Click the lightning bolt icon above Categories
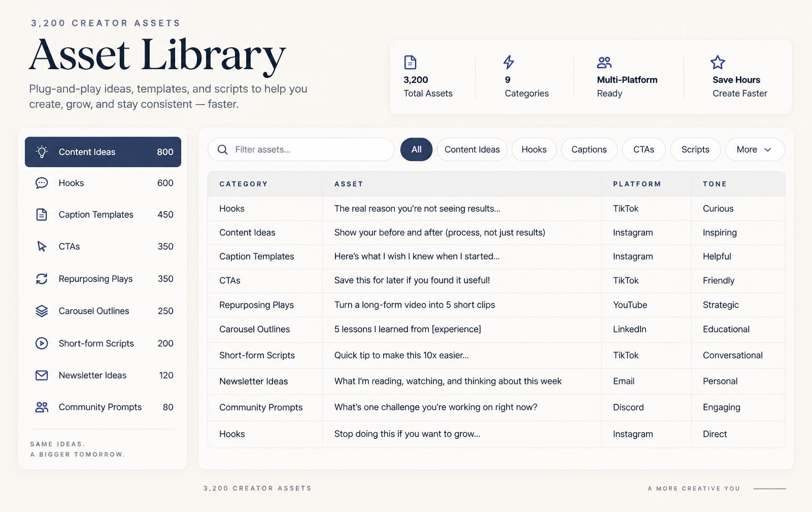The image size is (812, 512). coord(509,62)
